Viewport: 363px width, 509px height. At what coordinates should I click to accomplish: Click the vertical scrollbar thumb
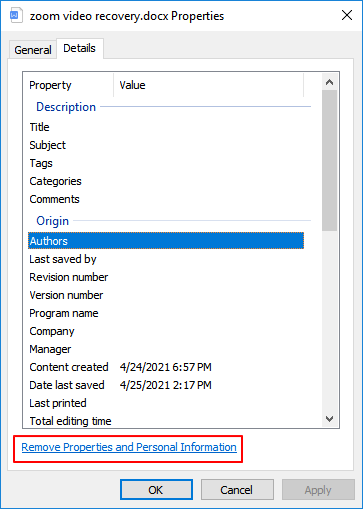click(x=329, y=160)
